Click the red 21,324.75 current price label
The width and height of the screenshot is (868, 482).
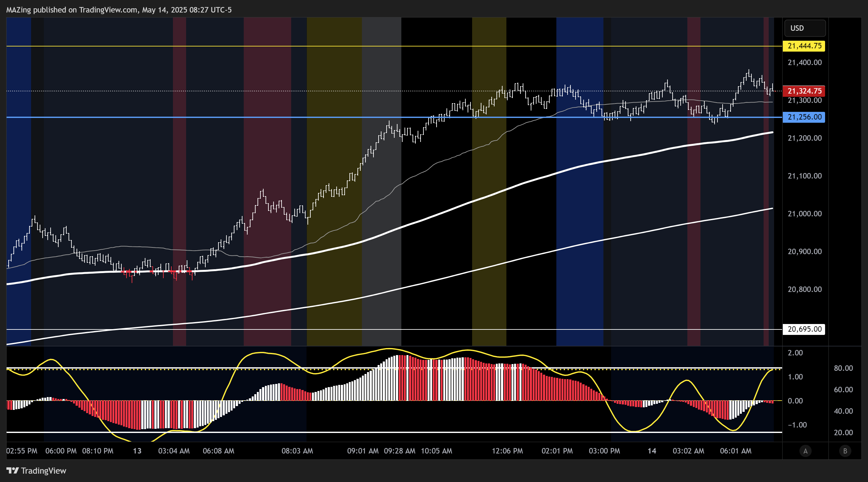(x=804, y=91)
